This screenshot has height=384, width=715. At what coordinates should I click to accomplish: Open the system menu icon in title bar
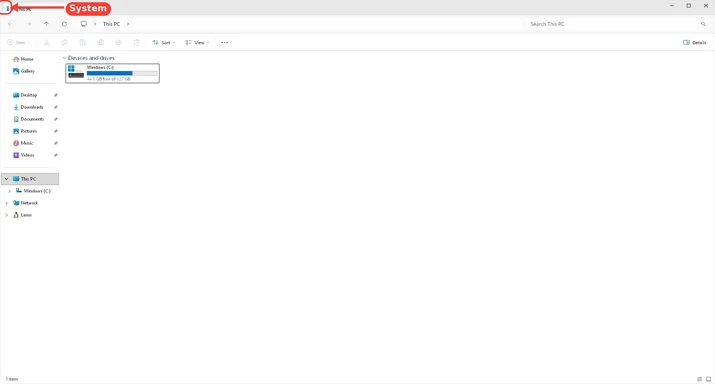click(6, 8)
